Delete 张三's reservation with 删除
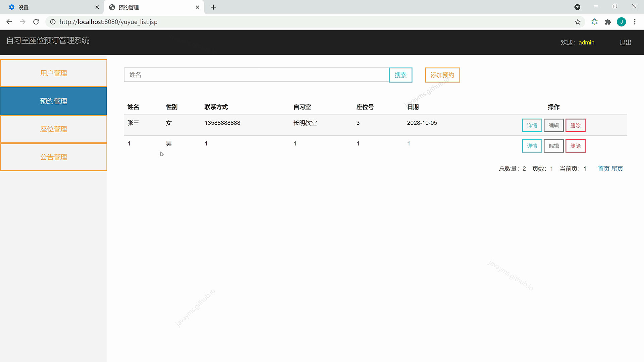Screen dimensions: 644x362 (x=575, y=125)
